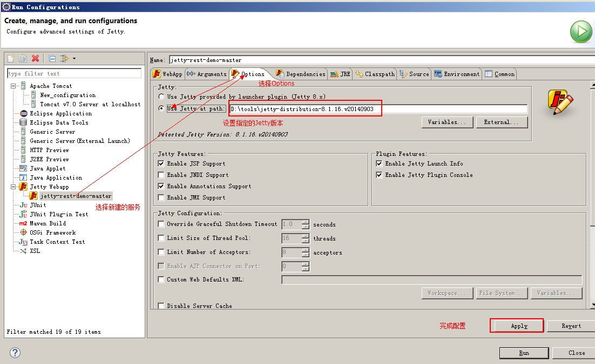Click the Task Context Test icon
Image resolution: width=595 pixels, height=364 pixels.
[24, 242]
